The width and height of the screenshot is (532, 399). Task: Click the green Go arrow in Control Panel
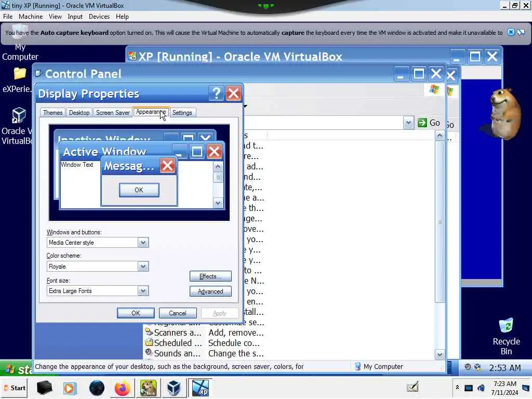(422, 123)
